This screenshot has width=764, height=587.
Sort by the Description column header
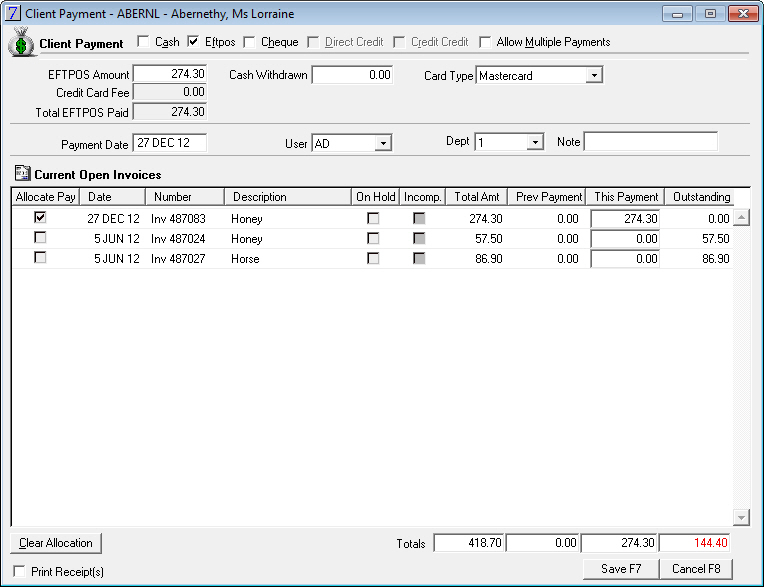click(x=288, y=197)
